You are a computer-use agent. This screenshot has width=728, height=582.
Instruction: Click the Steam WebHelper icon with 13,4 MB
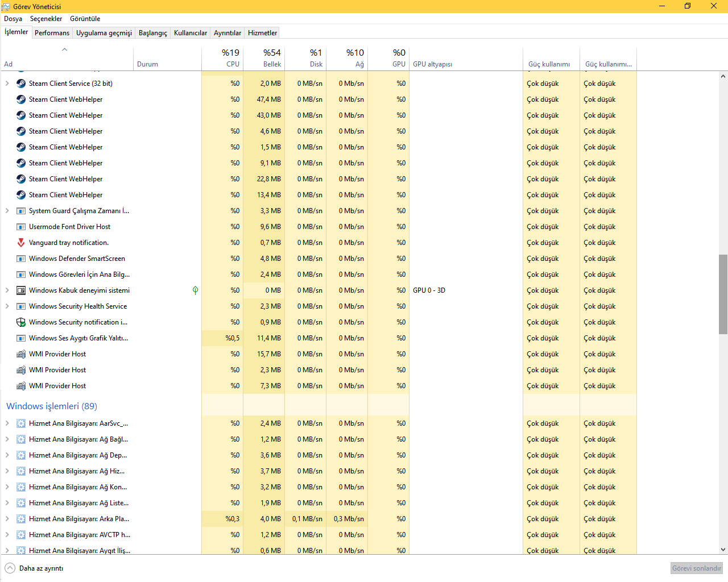point(21,195)
